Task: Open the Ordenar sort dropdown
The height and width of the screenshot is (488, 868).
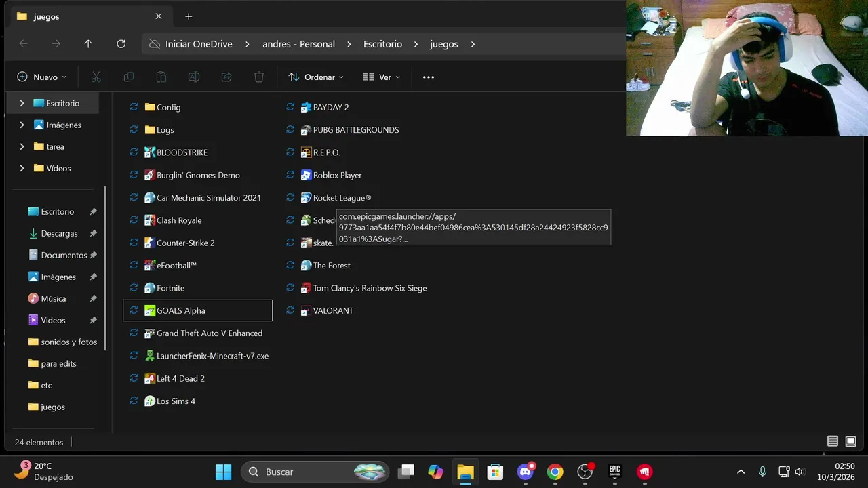Action: point(316,77)
